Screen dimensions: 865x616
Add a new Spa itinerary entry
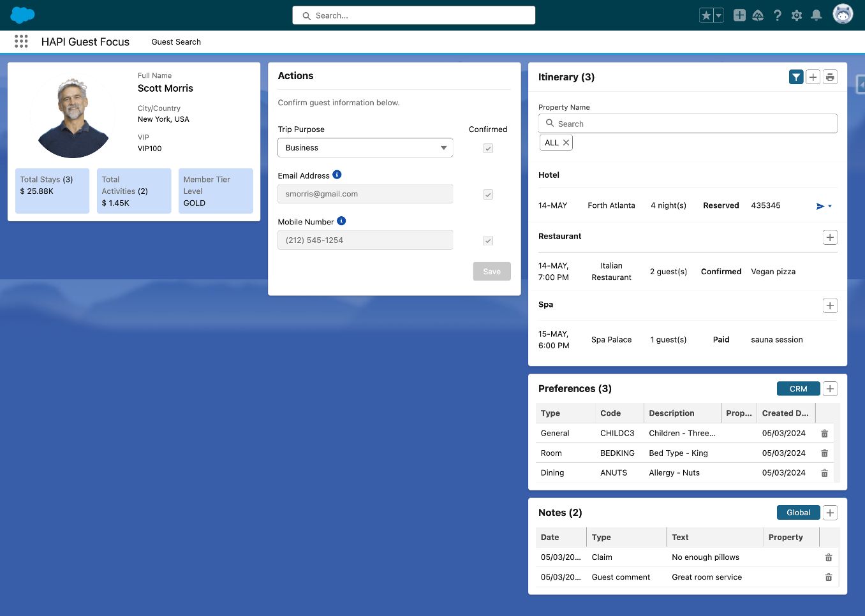point(829,305)
